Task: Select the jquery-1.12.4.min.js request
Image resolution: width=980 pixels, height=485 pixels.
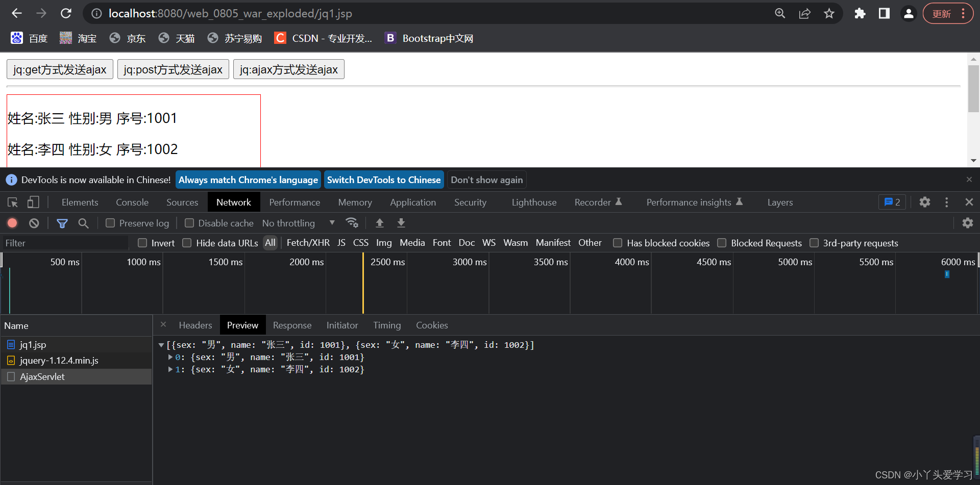Action: pyautogui.click(x=76, y=361)
